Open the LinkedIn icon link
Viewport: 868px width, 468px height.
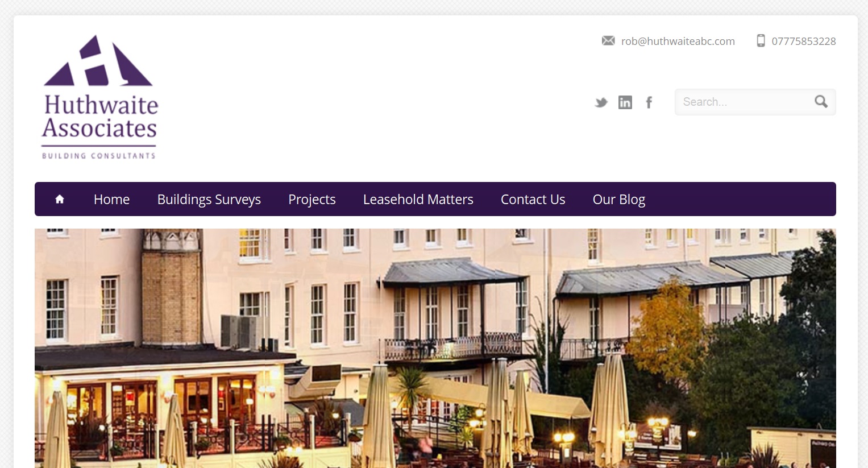click(625, 102)
